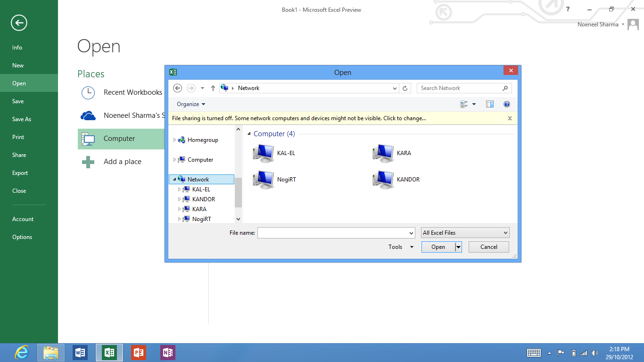
Task: Collapse the Network tree node
Action: pyautogui.click(x=174, y=180)
